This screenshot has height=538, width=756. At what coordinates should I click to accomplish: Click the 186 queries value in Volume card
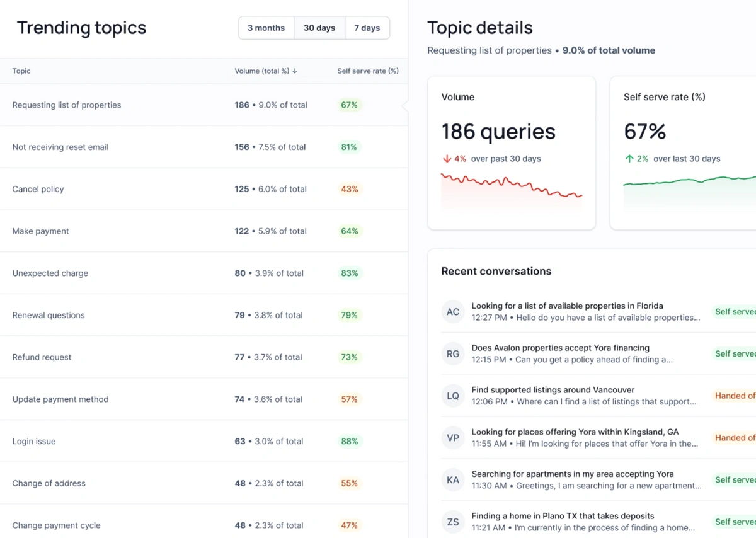click(498, 132)
